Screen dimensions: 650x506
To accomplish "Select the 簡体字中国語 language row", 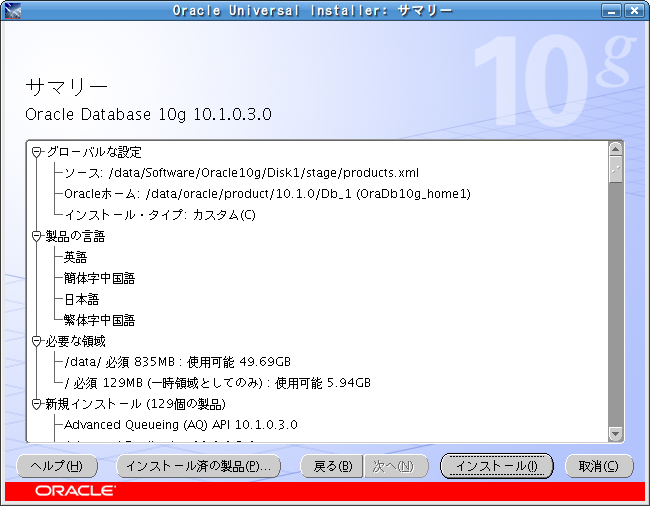I will [x=99, y=278].
